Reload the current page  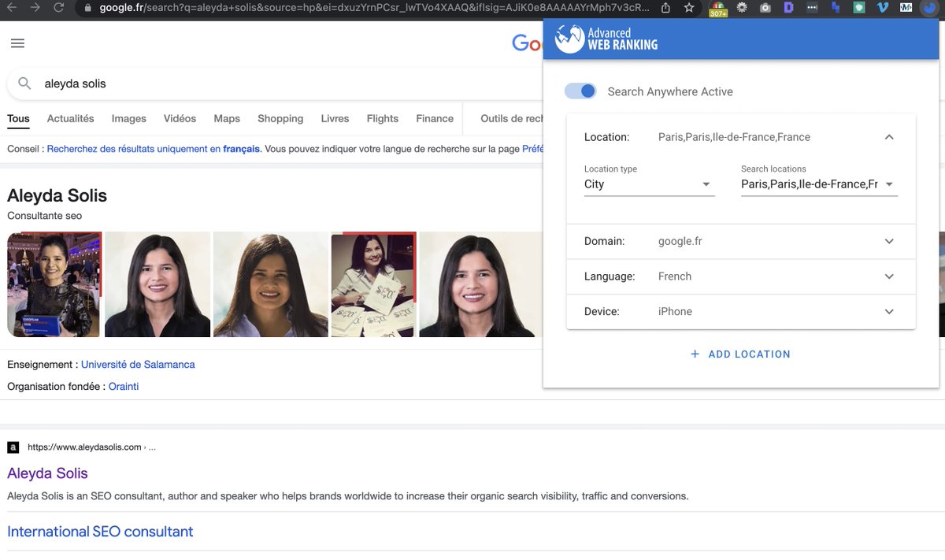(x=59, y=8)
